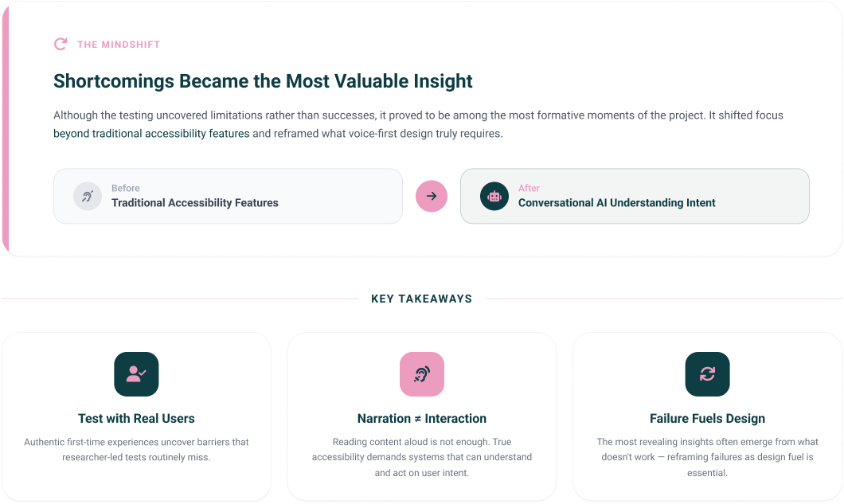Click the Narration ≠ Interaction title
The image size is (844, 504).
pos(422,418)
